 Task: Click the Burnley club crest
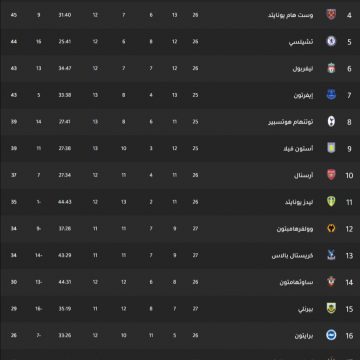331,309
